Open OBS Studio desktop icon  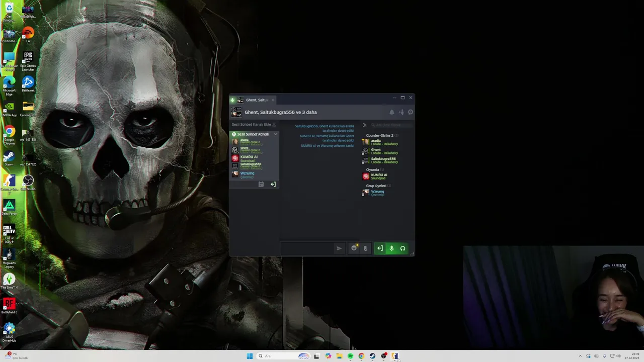(x=28, y=183)
